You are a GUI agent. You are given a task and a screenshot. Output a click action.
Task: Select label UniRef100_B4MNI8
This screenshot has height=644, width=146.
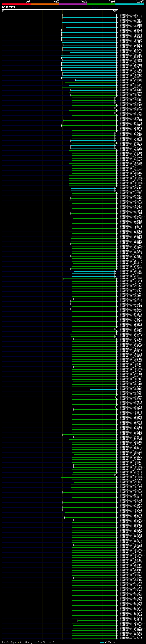[131, 336]
